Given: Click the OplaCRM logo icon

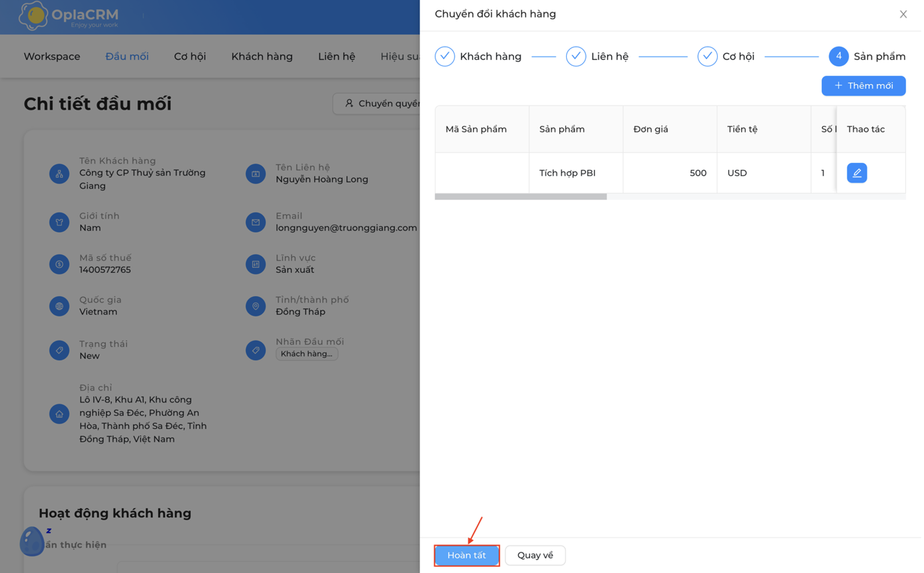Looking at the screenshot, I should [x=34, y=15].
